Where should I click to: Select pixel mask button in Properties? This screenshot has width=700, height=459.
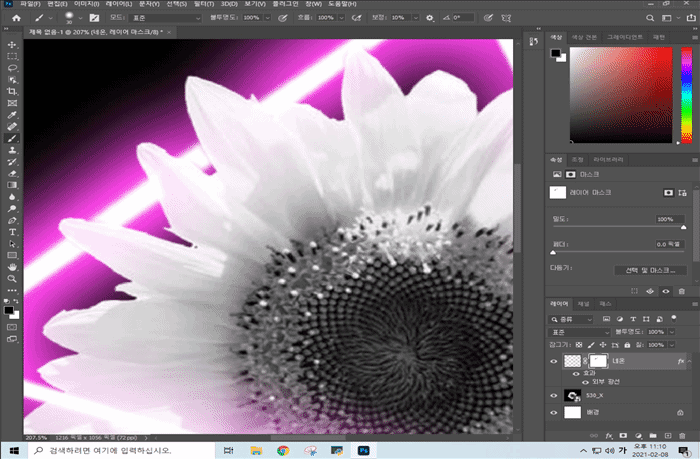[x=668, y=193]
